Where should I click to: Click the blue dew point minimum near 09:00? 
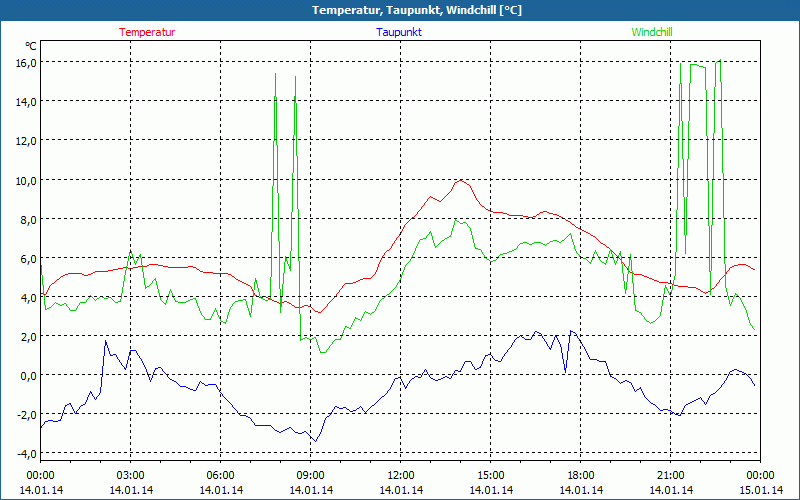[316, 441]
